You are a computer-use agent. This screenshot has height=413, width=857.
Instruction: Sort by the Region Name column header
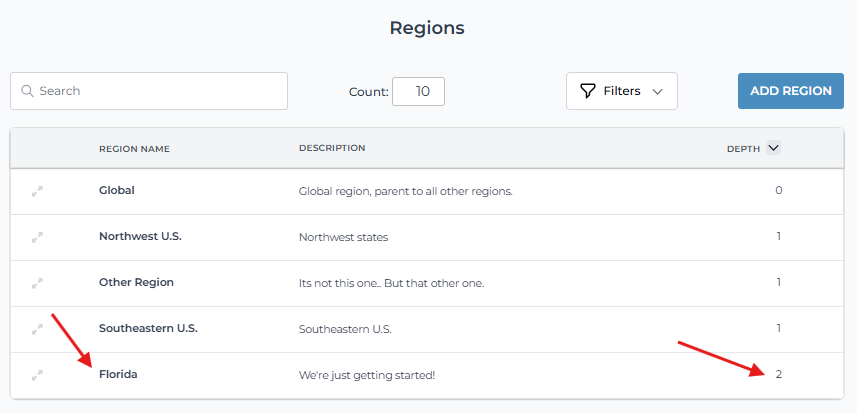point(134,149)
